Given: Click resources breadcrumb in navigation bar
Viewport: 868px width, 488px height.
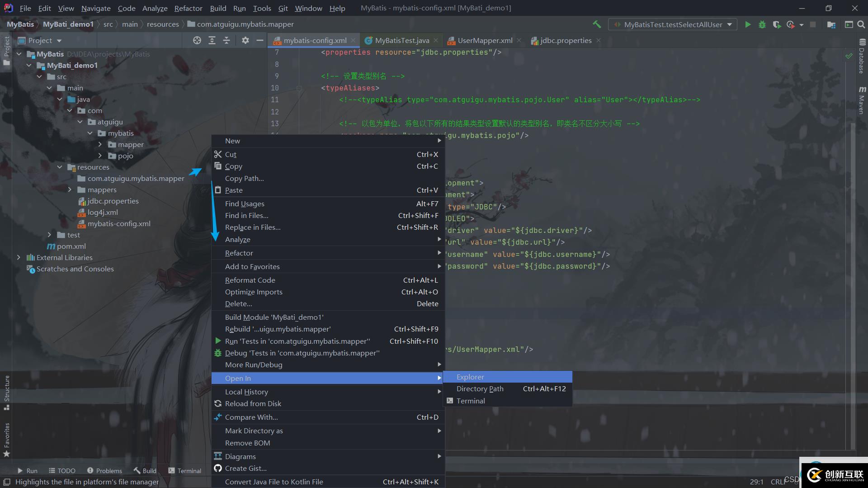Looking at the screenshot, I should tap(163, 24).
